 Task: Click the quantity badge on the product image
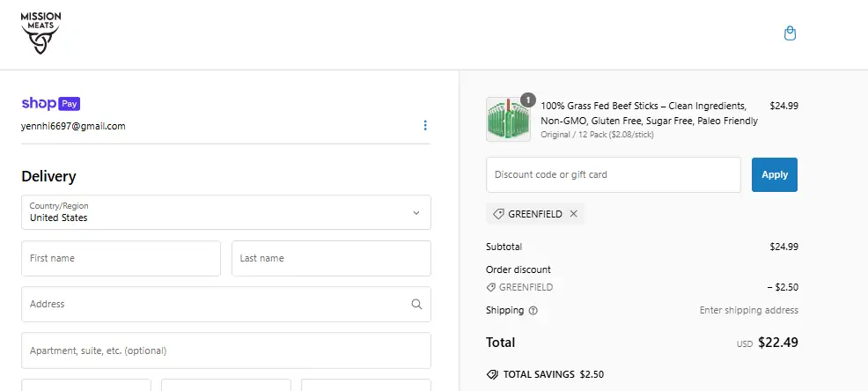(x=527, y=100)
